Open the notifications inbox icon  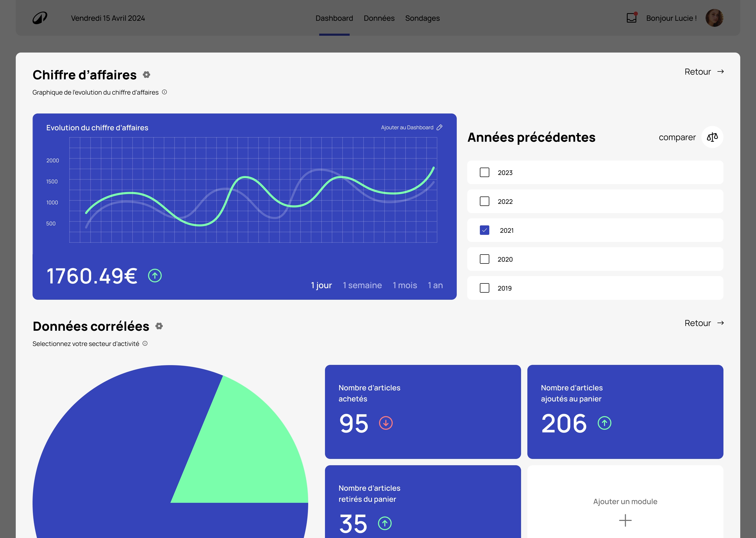click(x=632, y=18)
